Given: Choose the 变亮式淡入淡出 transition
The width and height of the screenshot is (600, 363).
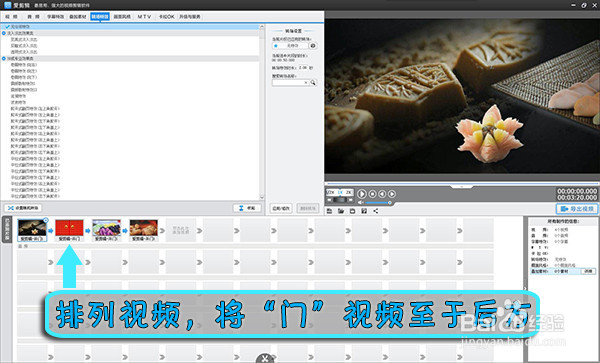Looking at the screenshot, I should tap(24, 39).
